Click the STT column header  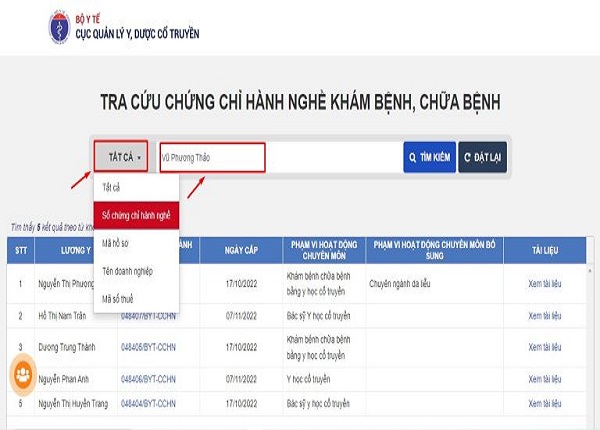click(x=21, y=251)
